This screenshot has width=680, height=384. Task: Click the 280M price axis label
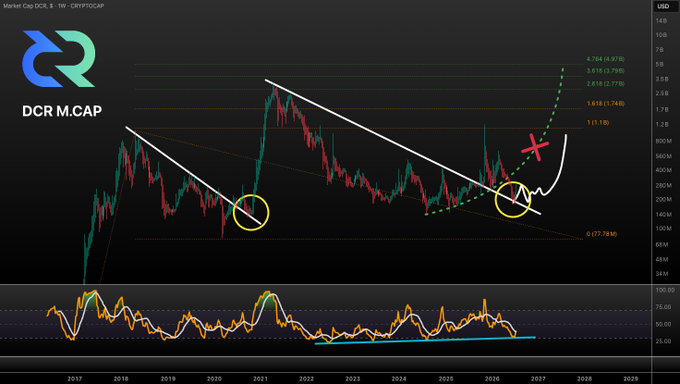tap(664, 186)
